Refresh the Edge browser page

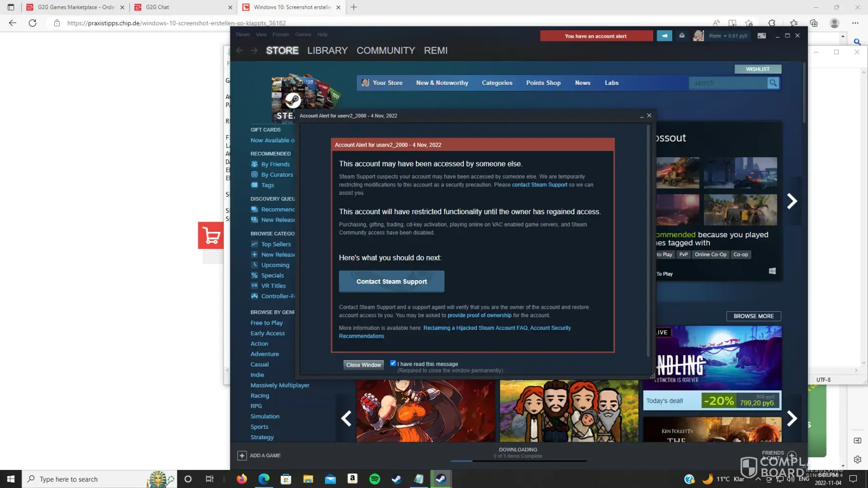pyautogui.click(x=33, y=23)
